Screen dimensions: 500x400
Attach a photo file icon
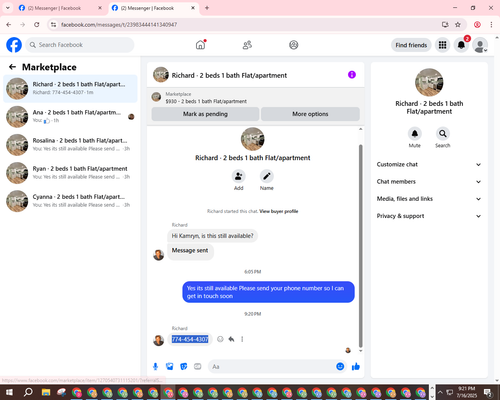pos(170,367)
